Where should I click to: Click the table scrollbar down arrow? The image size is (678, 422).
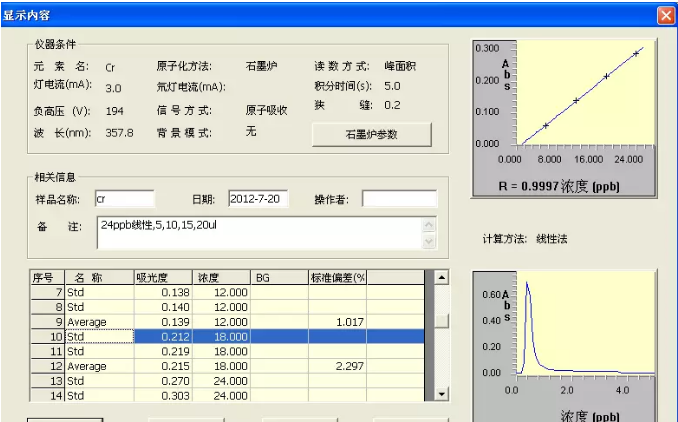point(442,395)
